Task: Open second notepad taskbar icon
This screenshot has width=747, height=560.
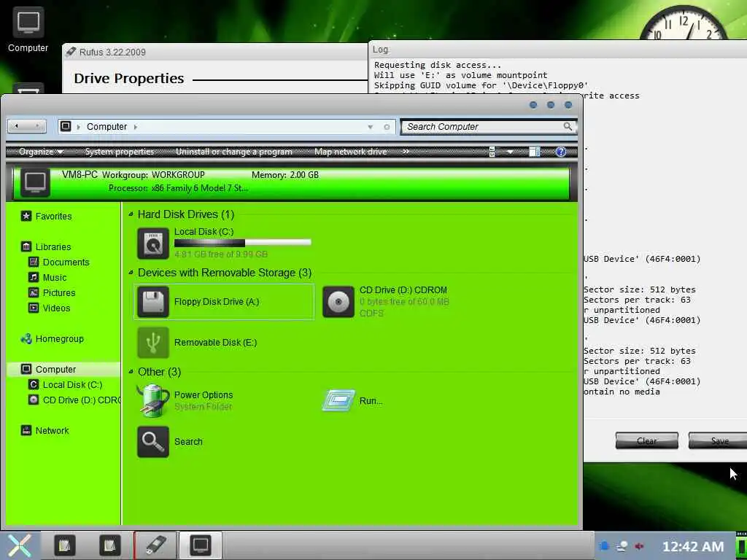Action: 109,545
